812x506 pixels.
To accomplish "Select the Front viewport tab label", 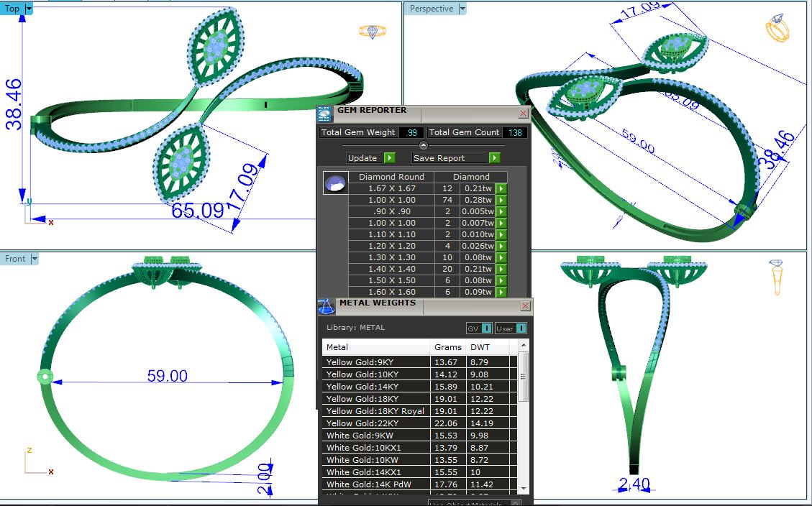I will pos(15,259).
